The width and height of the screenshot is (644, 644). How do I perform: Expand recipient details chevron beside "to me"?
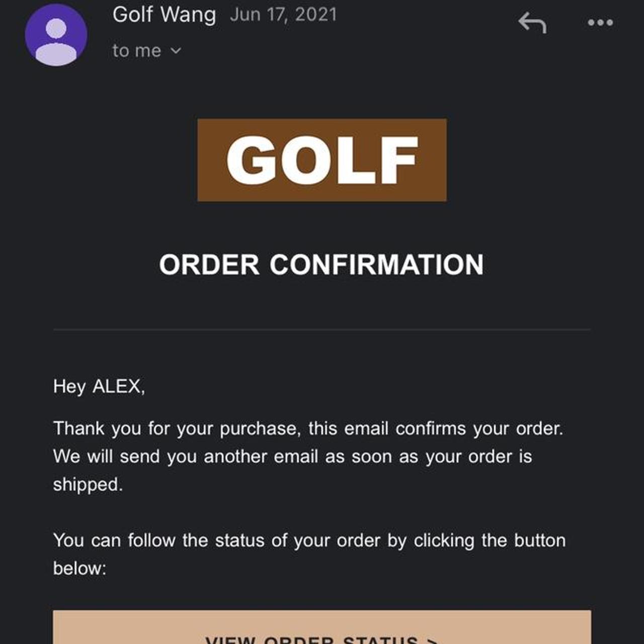click(x=176, y=50)
